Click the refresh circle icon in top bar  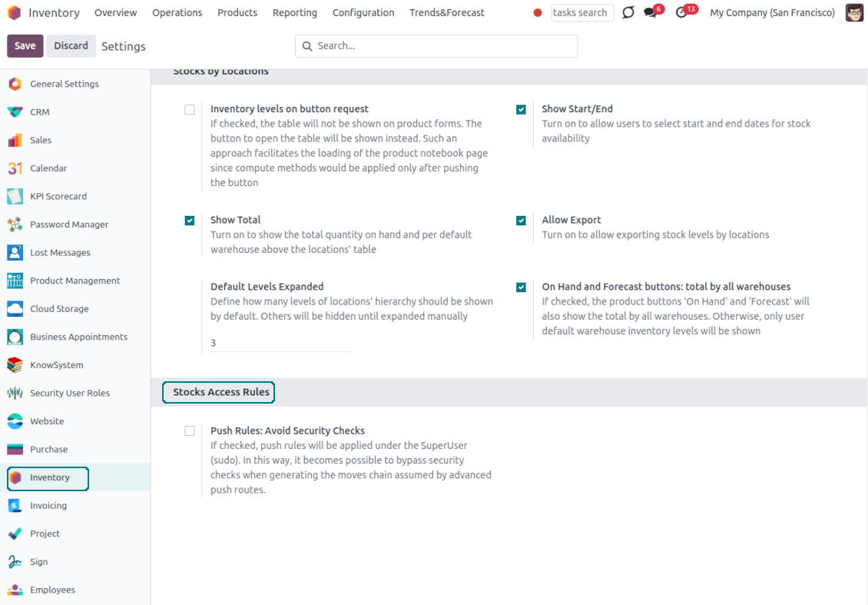(628, 13)
